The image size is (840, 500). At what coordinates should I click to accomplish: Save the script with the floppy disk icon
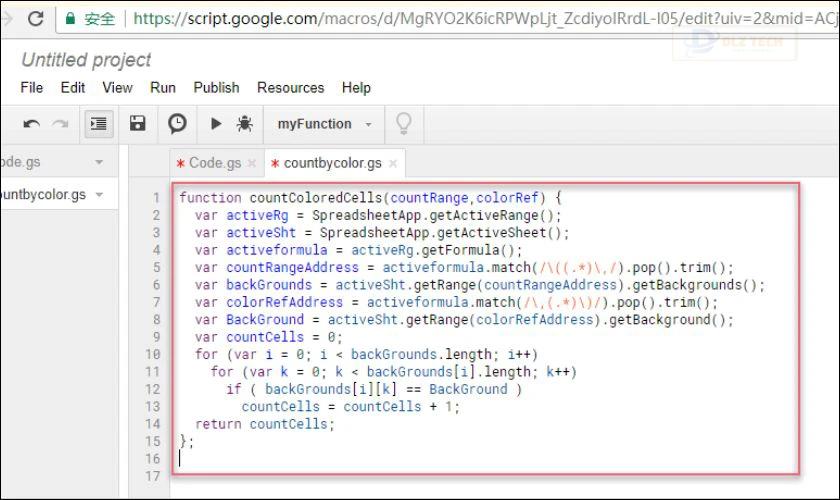(x=138, y=124)
